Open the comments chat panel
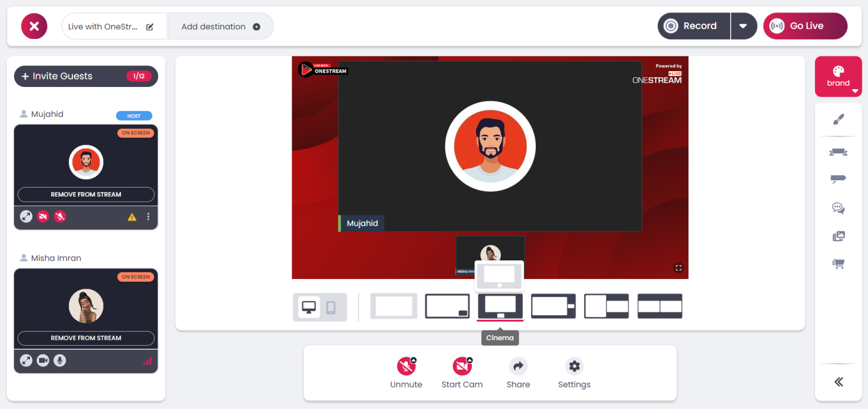Image resolution: width=868 pixels, height=409 pixels. click(x=838, y=208)
